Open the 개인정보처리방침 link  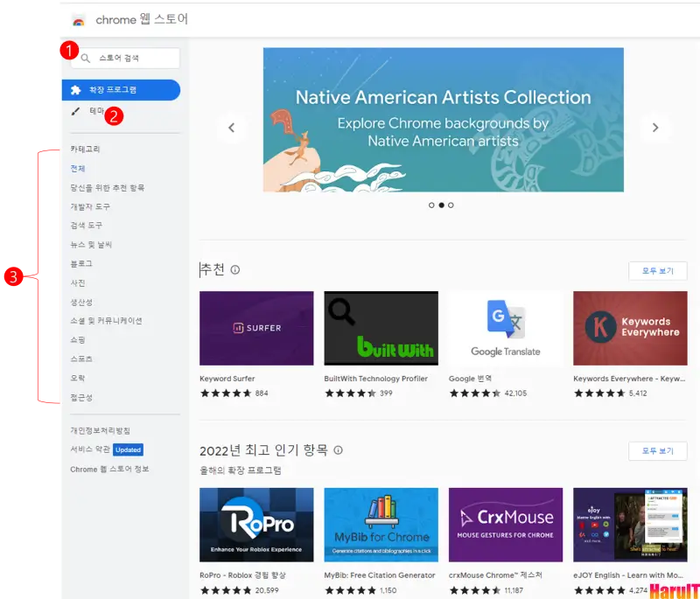100,431
